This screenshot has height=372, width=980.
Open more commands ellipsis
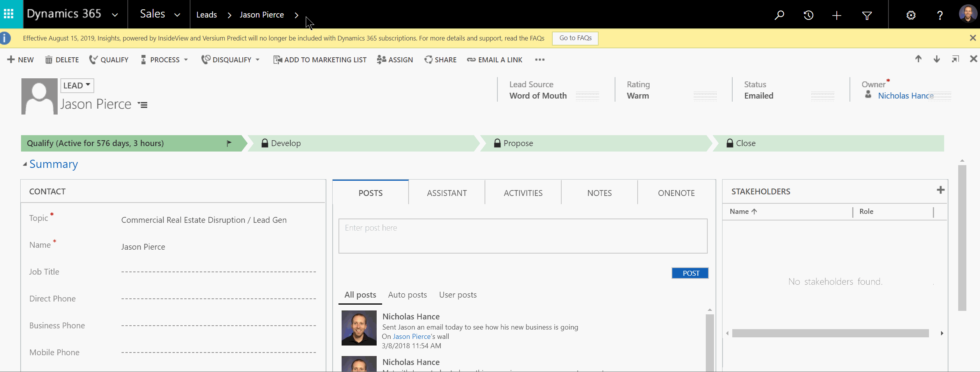pyautogui.click(x=539, y=60)
